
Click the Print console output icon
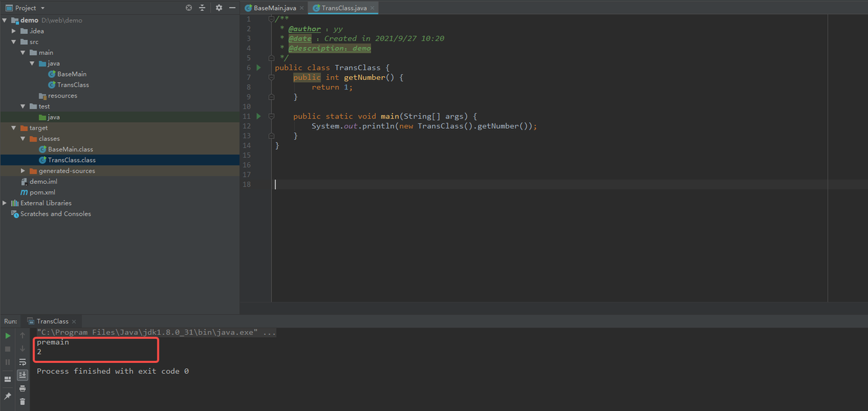coord(22,389)
